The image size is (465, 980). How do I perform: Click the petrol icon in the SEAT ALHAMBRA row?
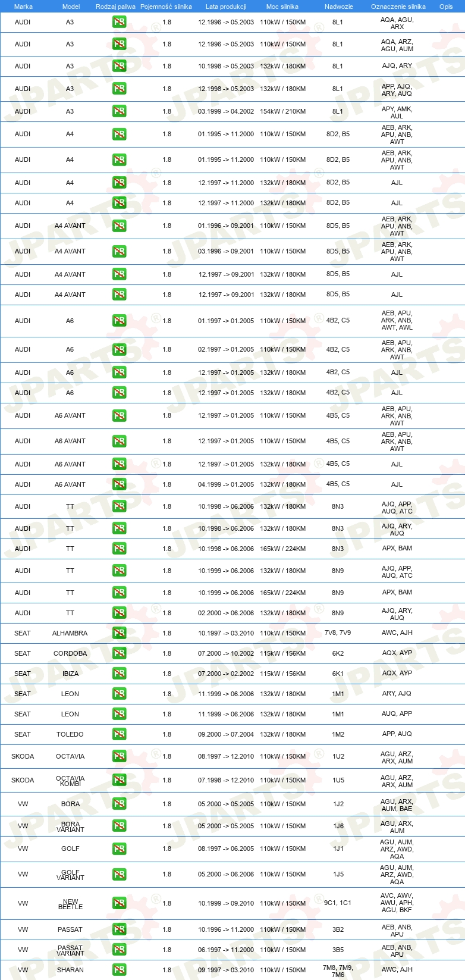point(120,633)
